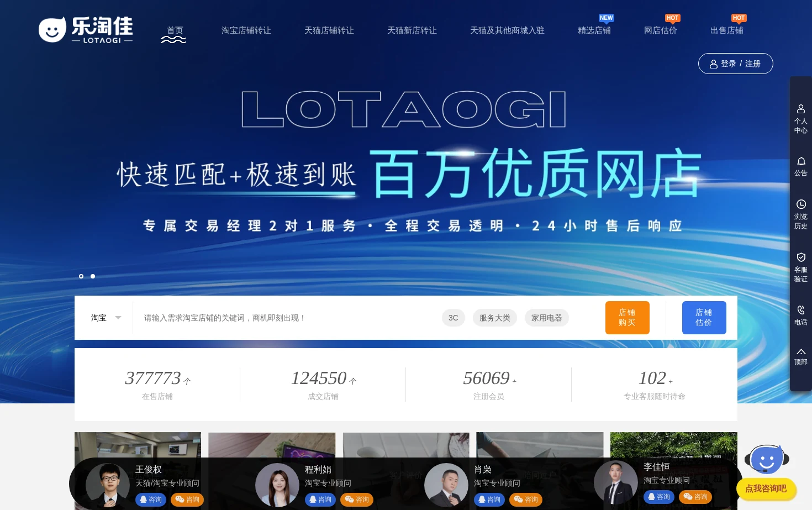Click 李佳恒's blue 咨询 button
This screenshot has height=510, width=812.
[x=659, y=497]
